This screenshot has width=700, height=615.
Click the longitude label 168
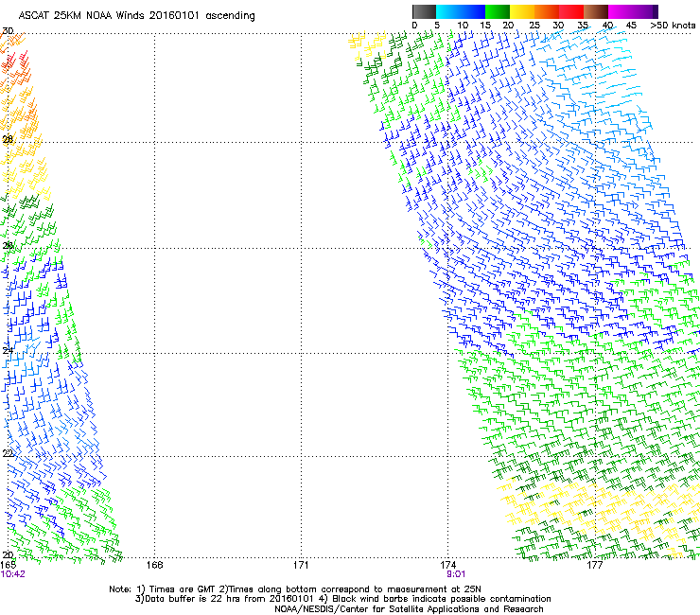[154, 565]
